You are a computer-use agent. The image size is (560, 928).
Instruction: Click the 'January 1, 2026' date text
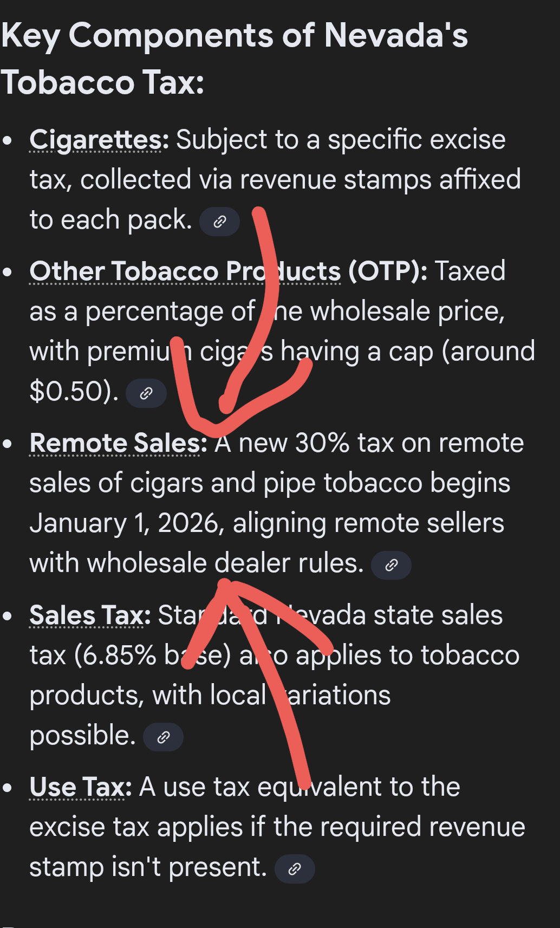click(125, 523)
